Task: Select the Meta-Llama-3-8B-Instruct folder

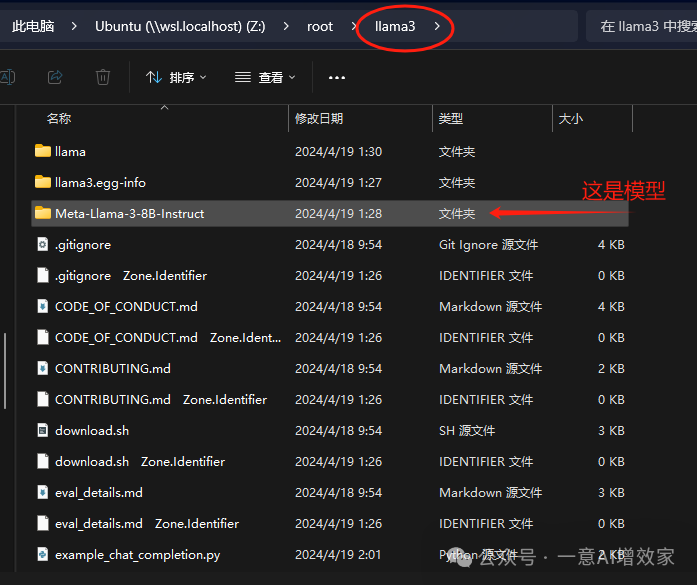Action: pyautogui.click(x=129, y=214)
